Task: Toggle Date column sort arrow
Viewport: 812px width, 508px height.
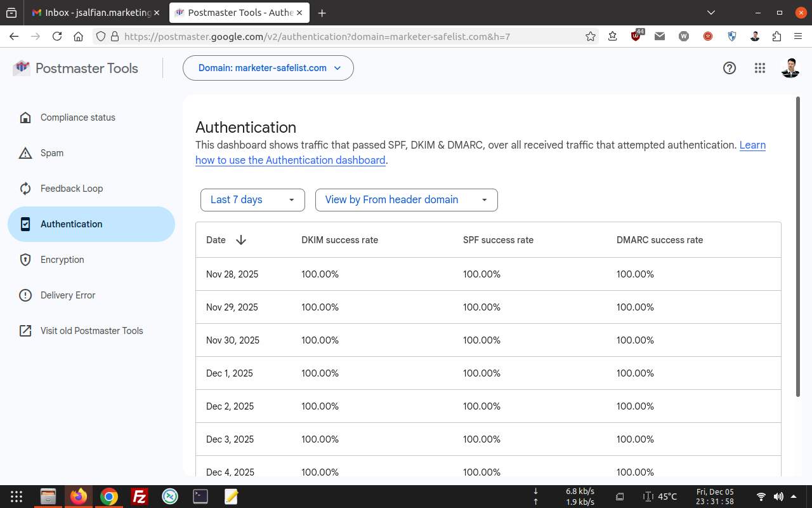Action: pos(241,240)
